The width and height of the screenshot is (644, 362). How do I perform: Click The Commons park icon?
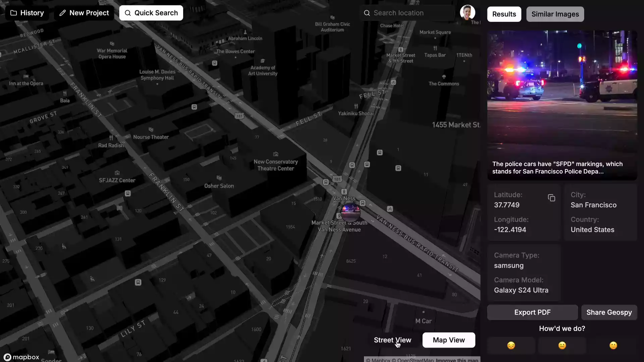(444, 77)
